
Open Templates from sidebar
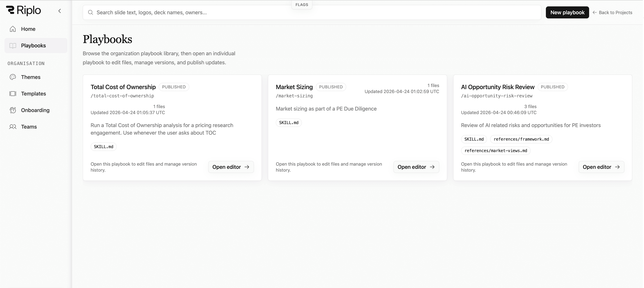(x=36, y=93)
